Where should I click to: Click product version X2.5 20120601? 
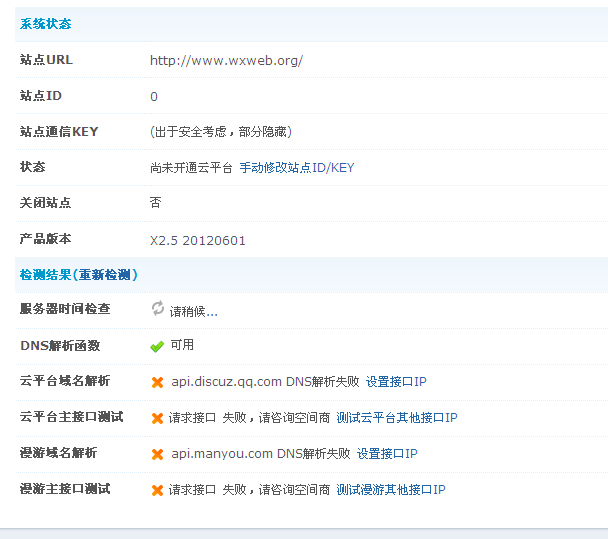coord(198,240)
